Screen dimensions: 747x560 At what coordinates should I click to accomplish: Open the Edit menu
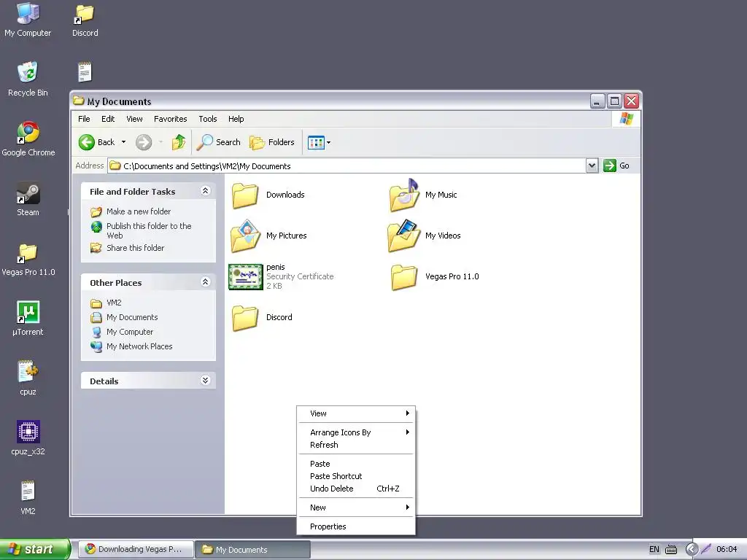(108, 119)
